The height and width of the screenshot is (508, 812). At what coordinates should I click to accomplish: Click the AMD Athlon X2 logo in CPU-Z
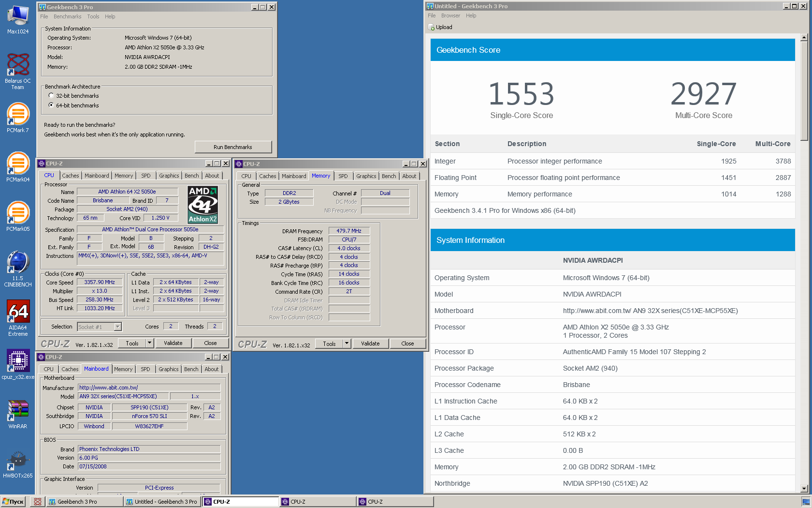[203, 205]
